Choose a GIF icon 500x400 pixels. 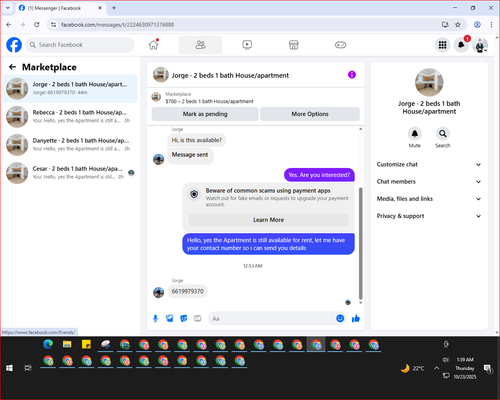(x=198, y=318)
